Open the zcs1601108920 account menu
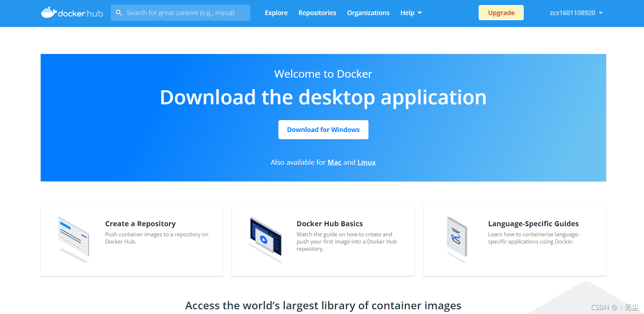The image size is (644, 314). [576, 13]
